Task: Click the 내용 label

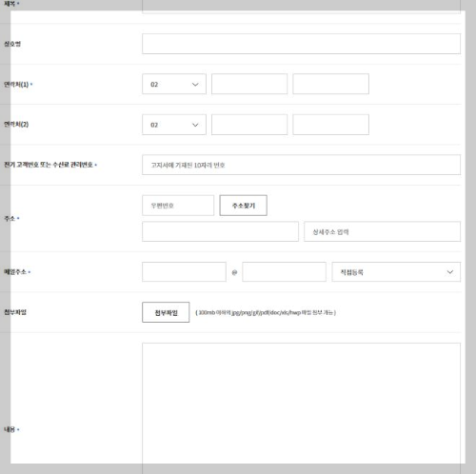Action: 10,429
